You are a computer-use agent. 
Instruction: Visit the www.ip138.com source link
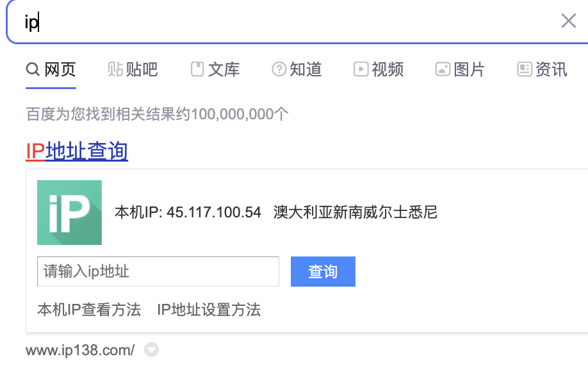(x=80, y=350)
